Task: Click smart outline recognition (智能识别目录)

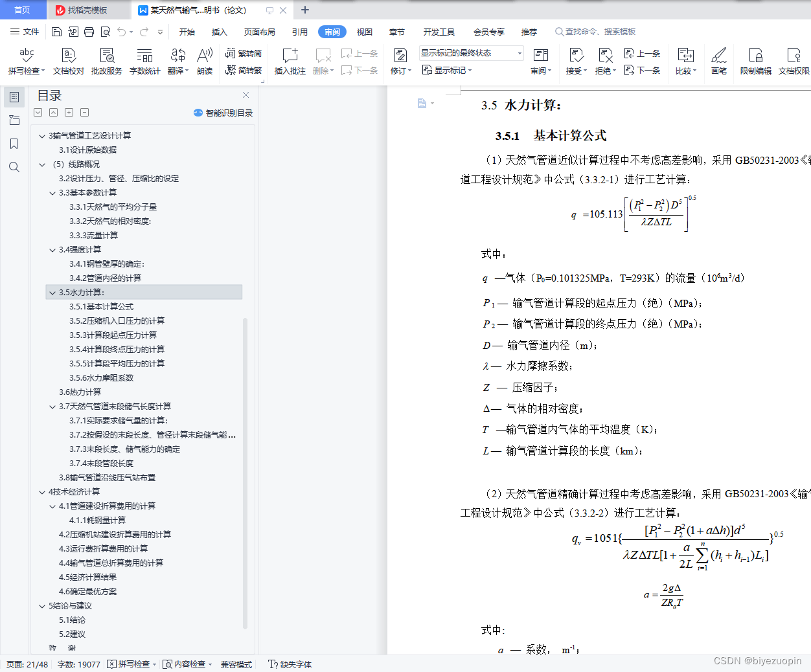Action: tap(223, 113)
